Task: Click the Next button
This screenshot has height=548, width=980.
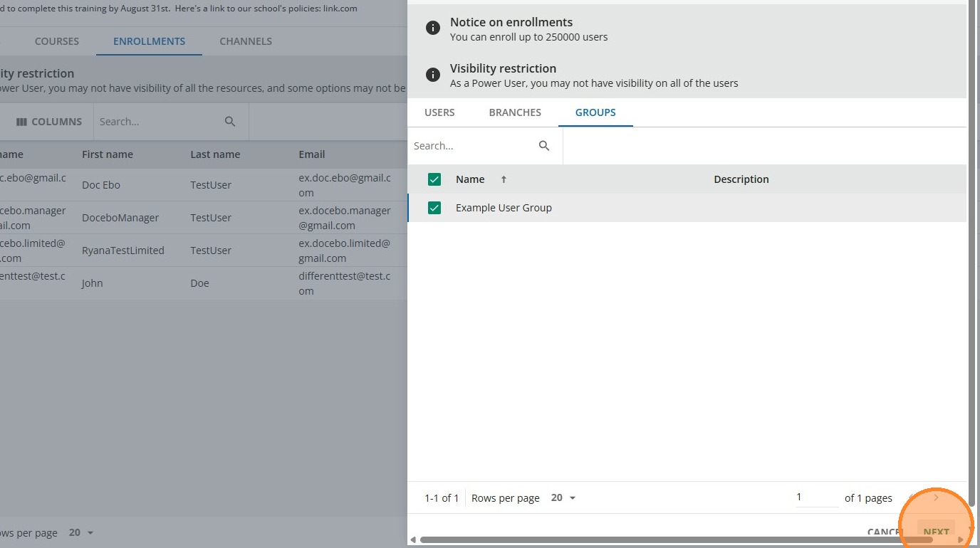Action: pos(936,532)
